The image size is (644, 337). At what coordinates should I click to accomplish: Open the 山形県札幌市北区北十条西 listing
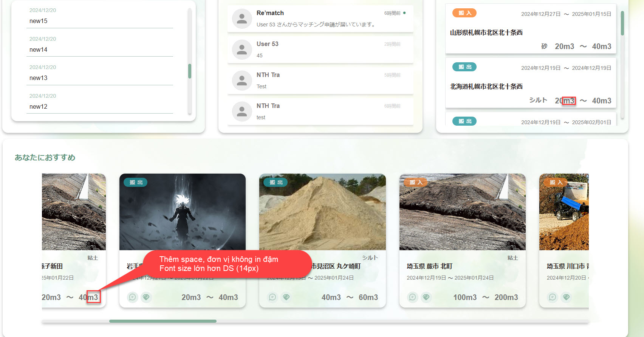486,33
